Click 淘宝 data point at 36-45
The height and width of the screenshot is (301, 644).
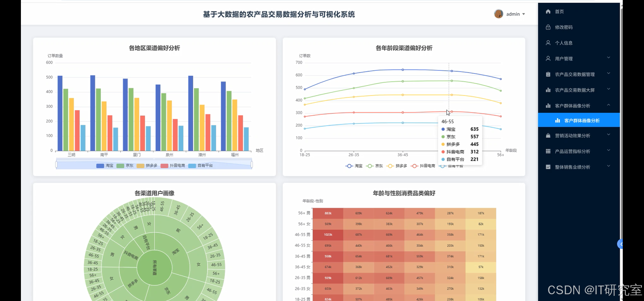(403, 70)
